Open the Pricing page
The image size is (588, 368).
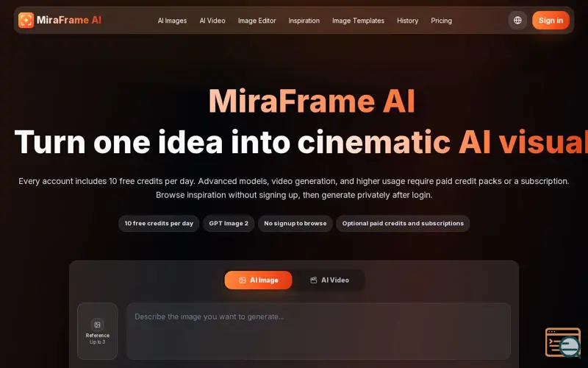pos(441,21)
